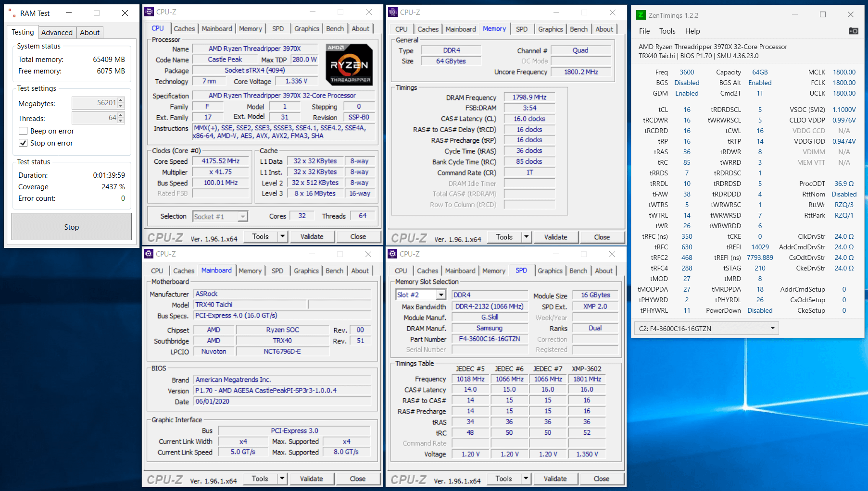Click the CPU-Z icon in the Memory tab window title
Viewport: 868px width, 491px height.
coord(393,12)
